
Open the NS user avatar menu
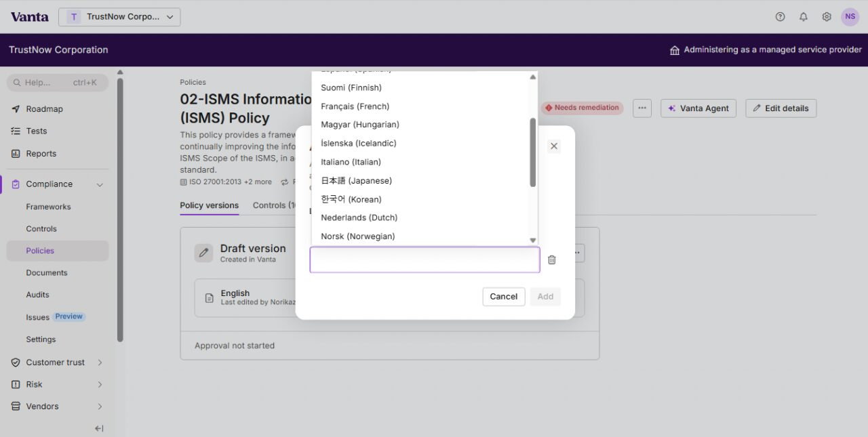pyautogui.click(x=850, y=17)
